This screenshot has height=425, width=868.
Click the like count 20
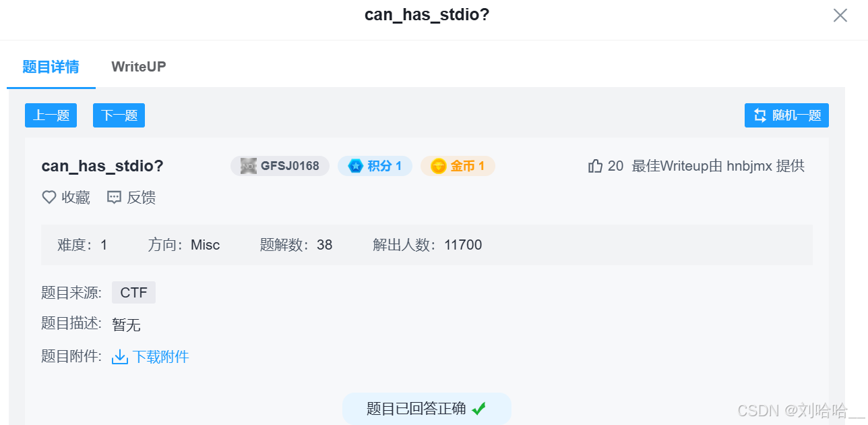point(615,165)
